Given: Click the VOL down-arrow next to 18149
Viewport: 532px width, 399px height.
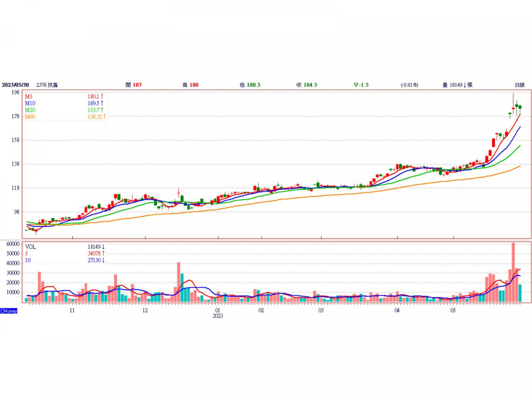Looking at the screenshot, I should [x=103, y=247].
